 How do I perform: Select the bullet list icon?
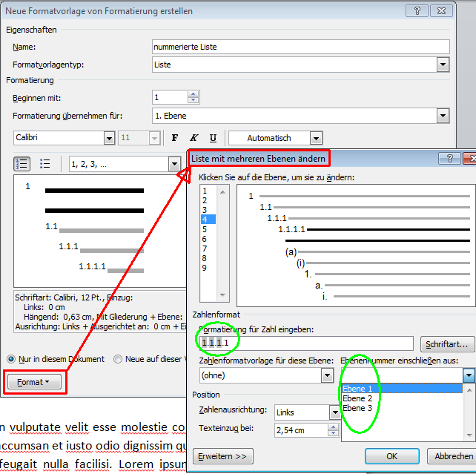44,164
